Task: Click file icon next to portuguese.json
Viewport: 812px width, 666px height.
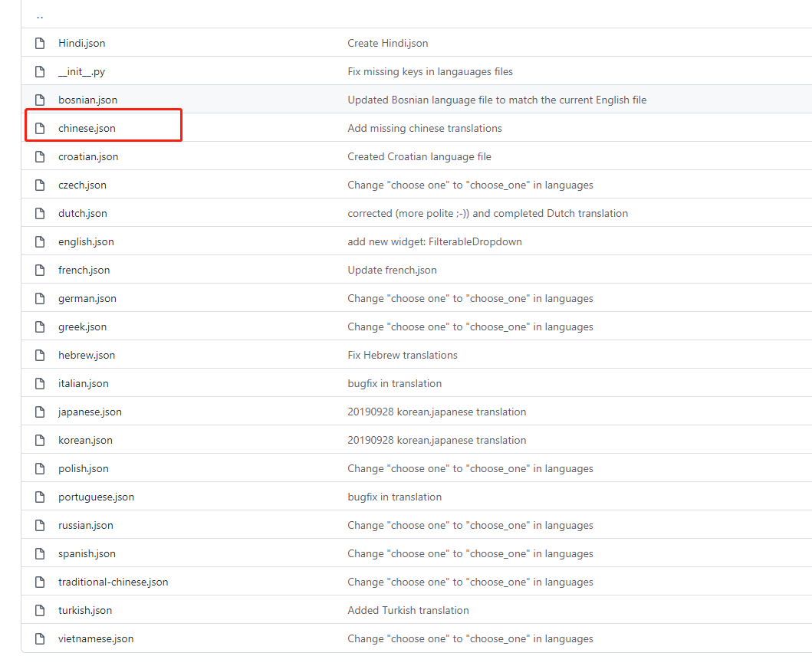Action: (40, 497)
